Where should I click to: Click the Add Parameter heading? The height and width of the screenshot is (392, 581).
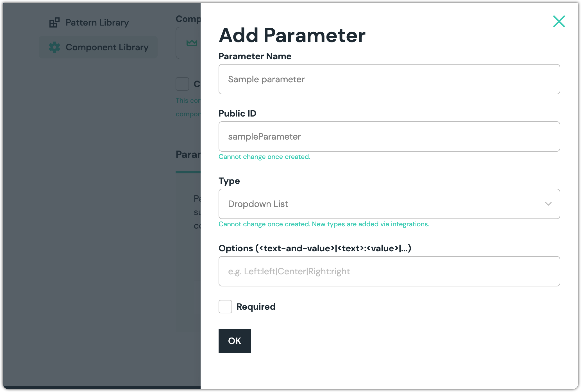click(x=292, y=35)
